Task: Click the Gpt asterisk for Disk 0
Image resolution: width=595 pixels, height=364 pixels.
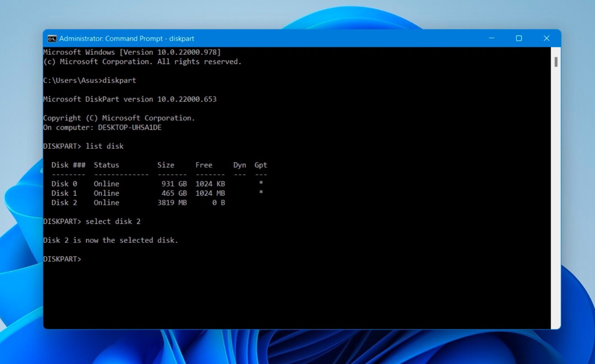Action: [x=261, y=183]
